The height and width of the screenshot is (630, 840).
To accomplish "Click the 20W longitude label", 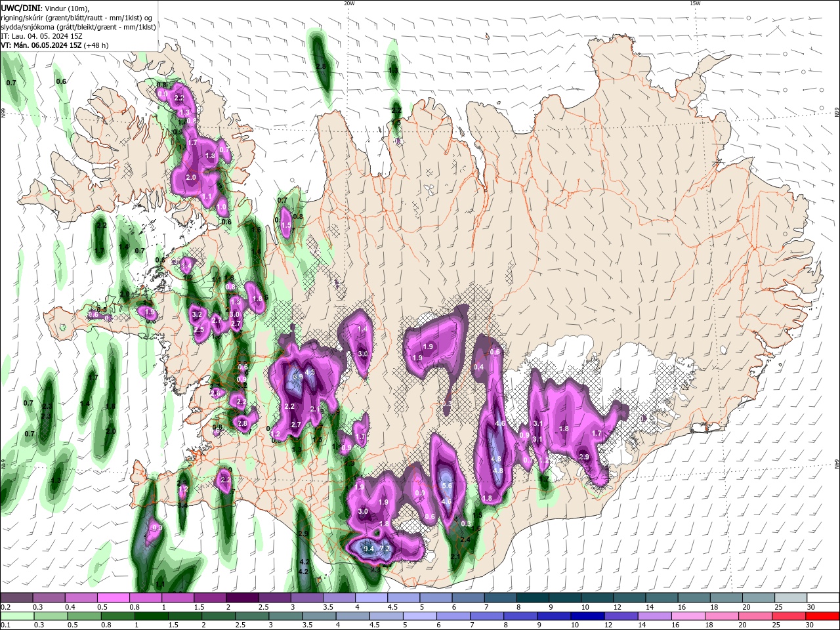I will pyautogui.click(x=349, y=3).
